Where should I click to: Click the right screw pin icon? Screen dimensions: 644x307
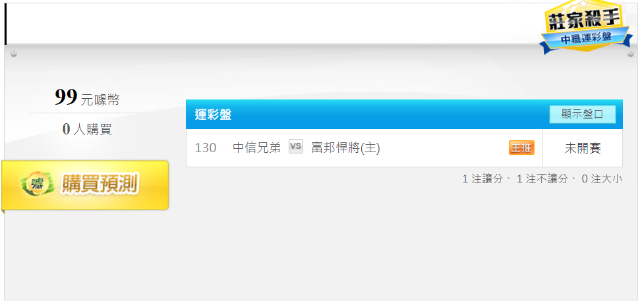[x=630, y=54]
